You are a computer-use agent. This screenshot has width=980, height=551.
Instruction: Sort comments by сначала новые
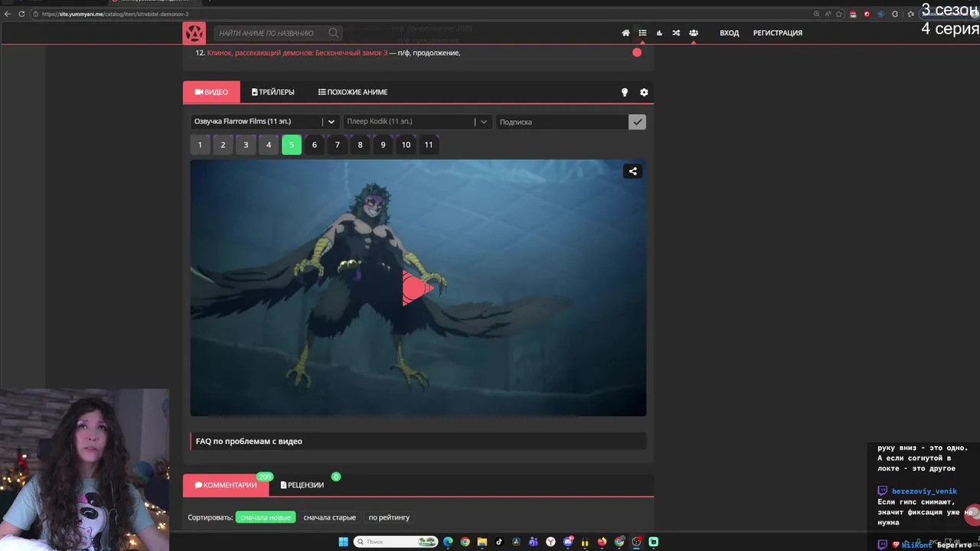(266, 517)
